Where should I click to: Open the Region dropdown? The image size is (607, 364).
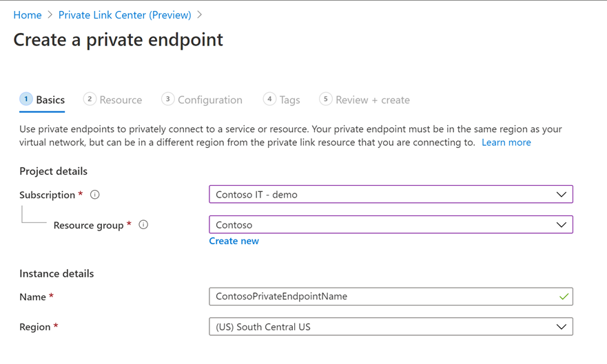391,327
